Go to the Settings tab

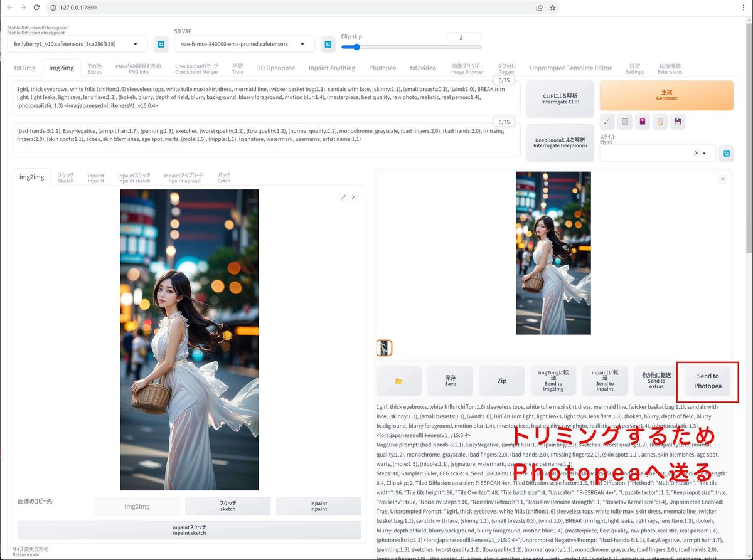(x=634, y=68)
